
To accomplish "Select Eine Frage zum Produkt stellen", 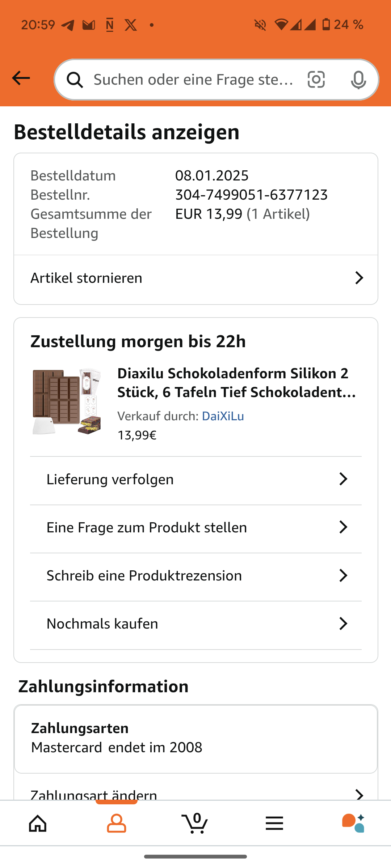I will pos(147,528).
